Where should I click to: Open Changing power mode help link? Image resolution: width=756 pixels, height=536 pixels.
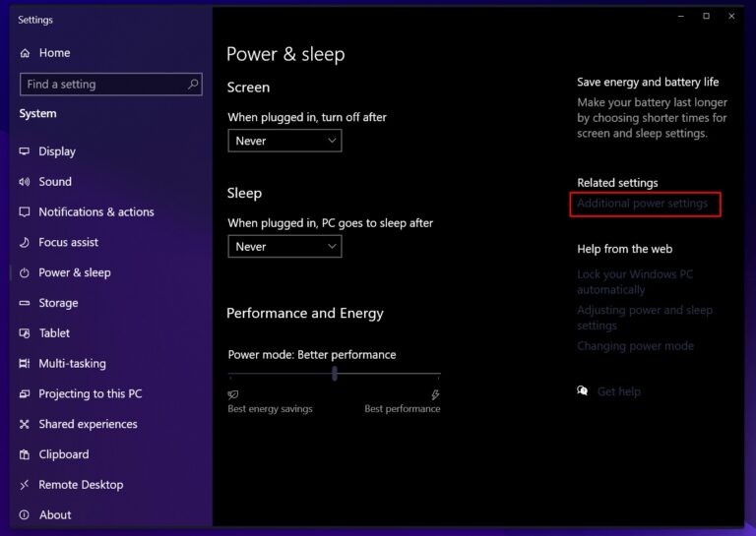point(635,346)
